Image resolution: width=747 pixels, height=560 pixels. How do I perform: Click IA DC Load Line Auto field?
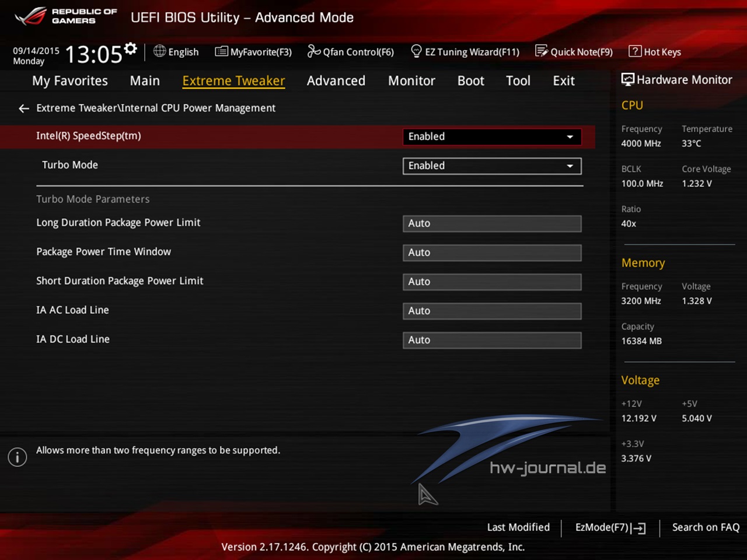492,340
